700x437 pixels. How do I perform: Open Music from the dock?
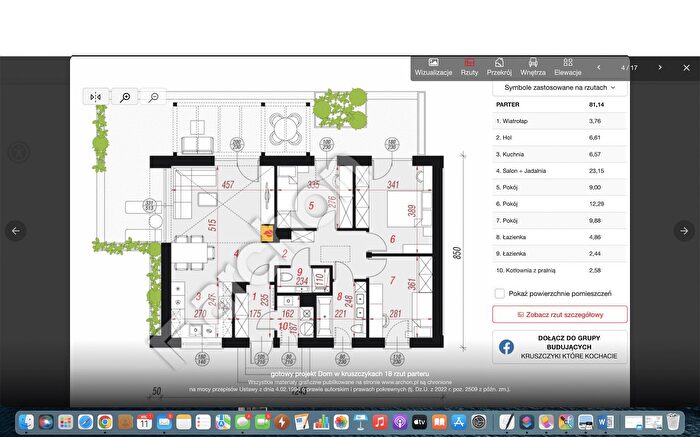tap(380, 421)
